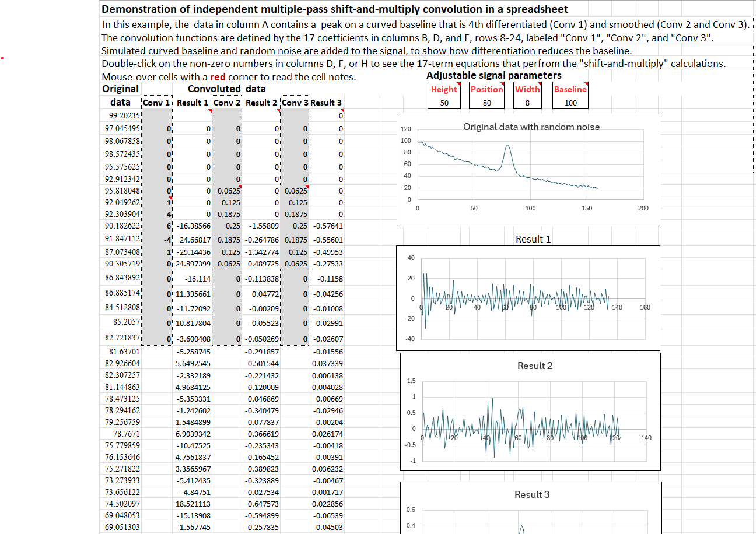The image size is (756, 534).
Task: Select Result 3 cell showing -0.57641
Action: (x=327, y=226)
